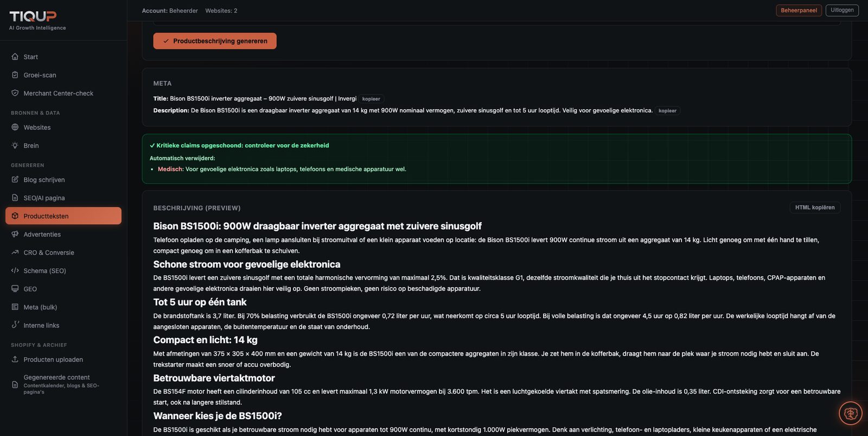The image size is (868, 436).
Task: Click main heading 'Bison BS1500i: 900W draagbaar'
Action: [x=317, y=226]
